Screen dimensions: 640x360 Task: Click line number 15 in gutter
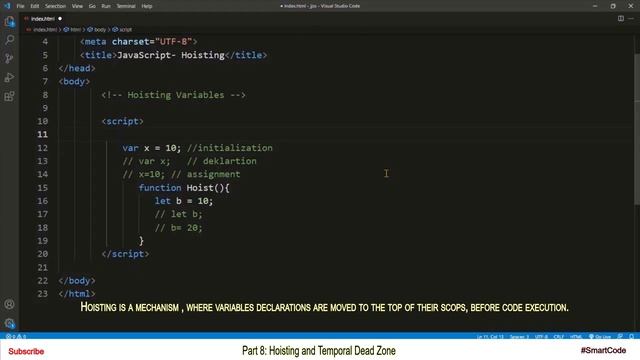42,188
